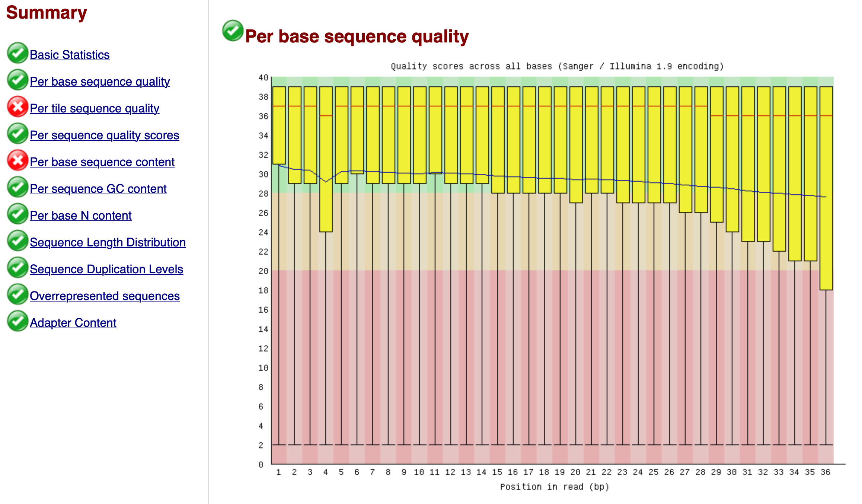Open the Per base sequence content section
The image size is (862, 504).
102,162
